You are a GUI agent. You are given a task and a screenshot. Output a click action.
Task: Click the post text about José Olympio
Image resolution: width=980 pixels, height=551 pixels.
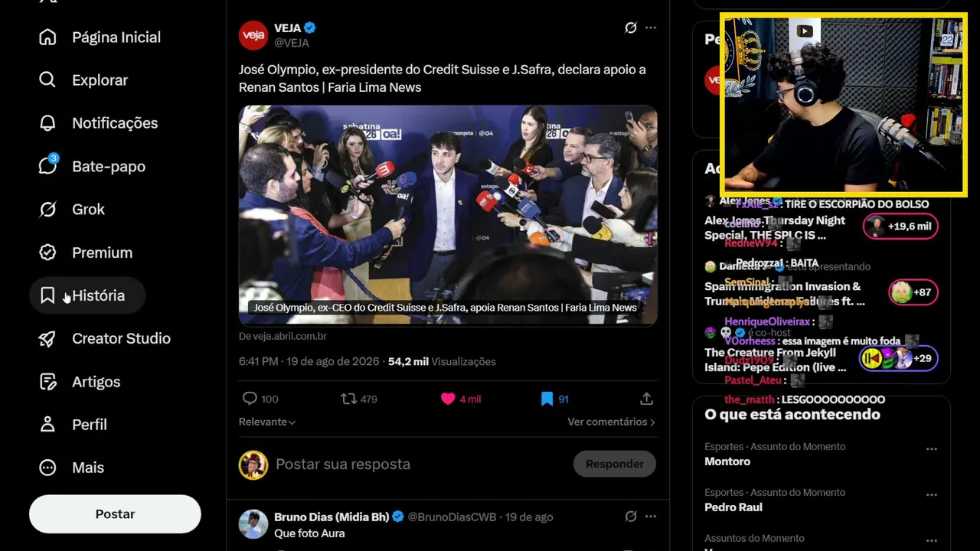tap(443, 78)
